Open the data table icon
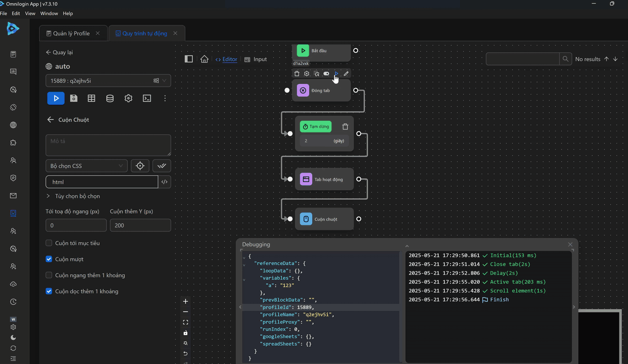Viewport: 628px width, 364px height. coord(92,99)
